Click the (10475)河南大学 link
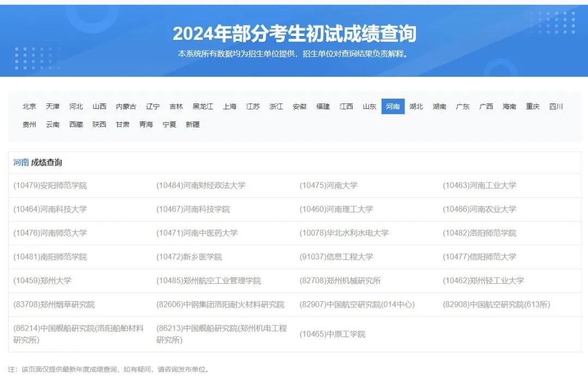Image resolution: width=588 pixels, height=378 pixels. (x=328, y=185)
